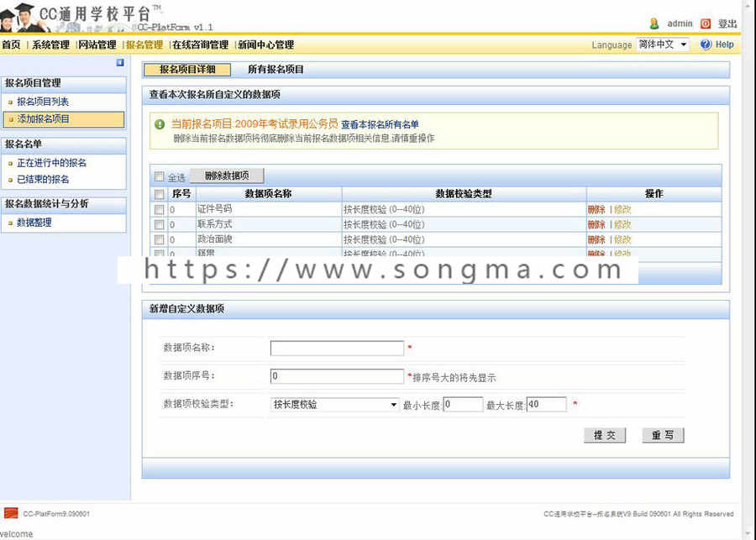Check the 政治面貌 row checkbox
This screenshot has width=756, height=540.
point(159,239)
